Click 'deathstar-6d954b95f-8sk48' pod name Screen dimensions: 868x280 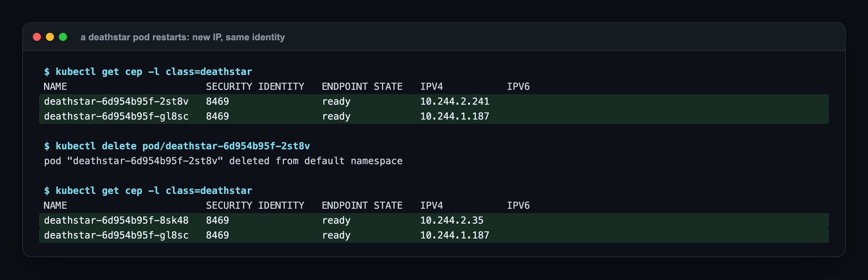tap(116, 220)
